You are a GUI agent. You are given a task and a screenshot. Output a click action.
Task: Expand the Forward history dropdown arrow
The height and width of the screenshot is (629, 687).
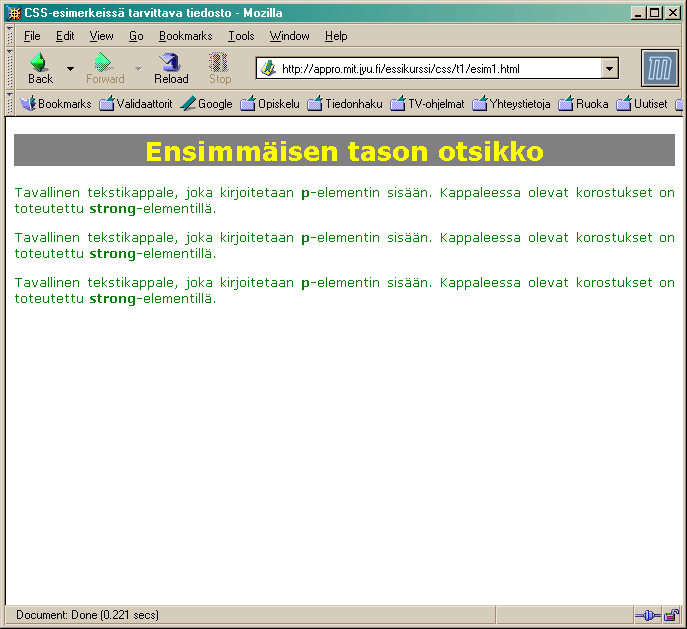[x=138, y=69]
